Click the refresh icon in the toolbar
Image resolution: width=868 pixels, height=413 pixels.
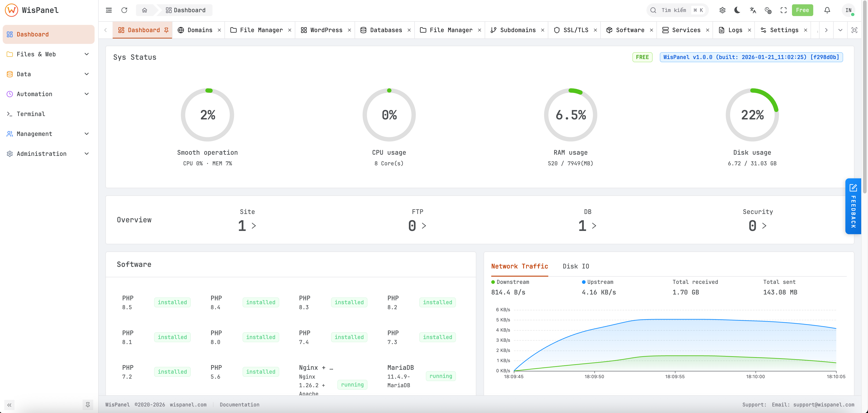click(x=124, y=10)
